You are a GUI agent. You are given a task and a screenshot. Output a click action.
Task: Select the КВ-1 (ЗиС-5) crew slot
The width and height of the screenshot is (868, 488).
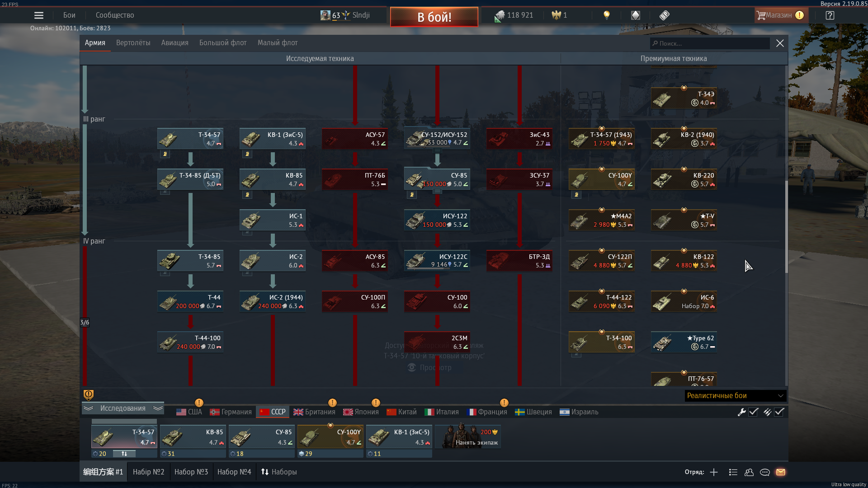[x=399, y=436]
